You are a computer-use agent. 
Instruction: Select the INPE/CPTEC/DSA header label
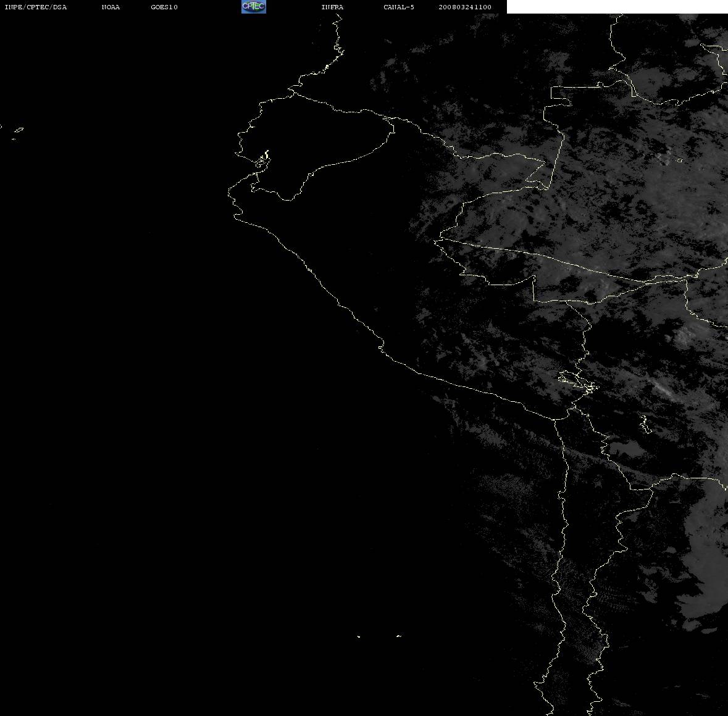pos(36,7)
